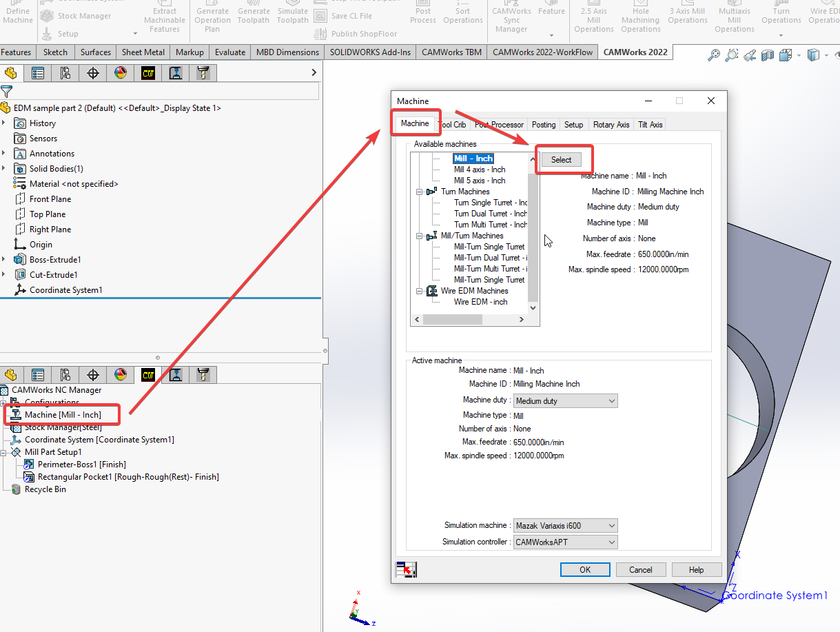
Task: Open DisplayManager color-wheel tab in top pane
Action: point(121,72)
